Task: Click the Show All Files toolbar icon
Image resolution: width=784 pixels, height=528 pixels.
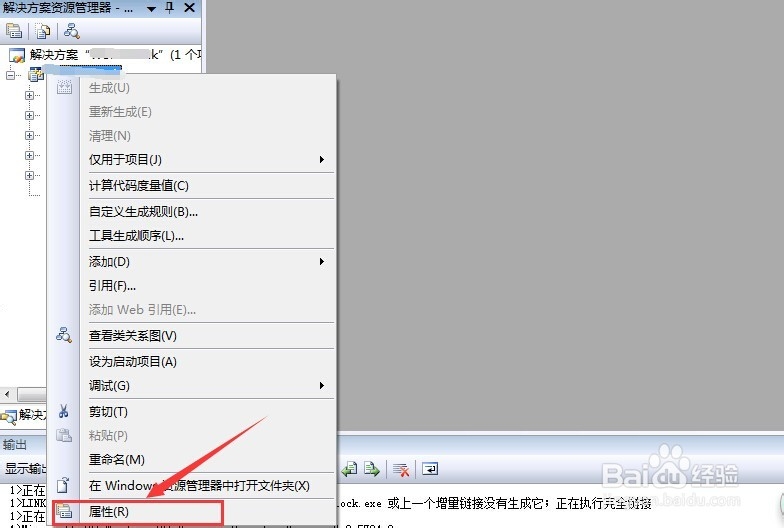Action: 43,31
